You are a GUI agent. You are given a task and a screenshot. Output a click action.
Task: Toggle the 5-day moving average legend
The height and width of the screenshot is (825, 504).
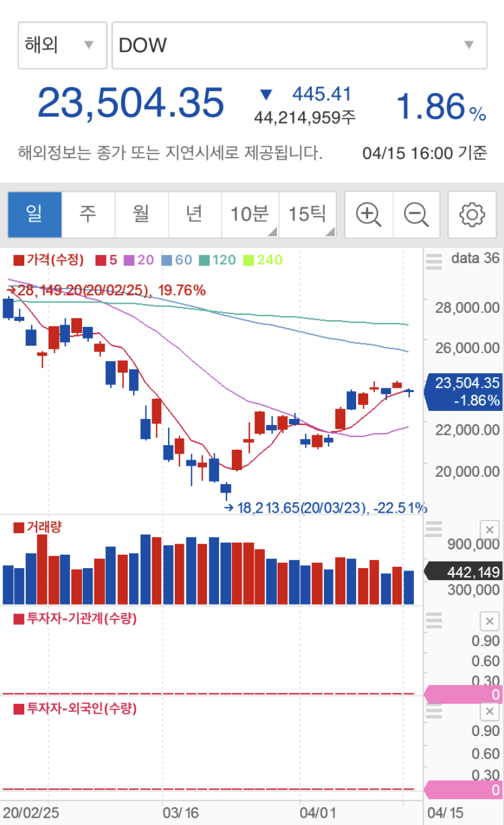pos(106,260)
